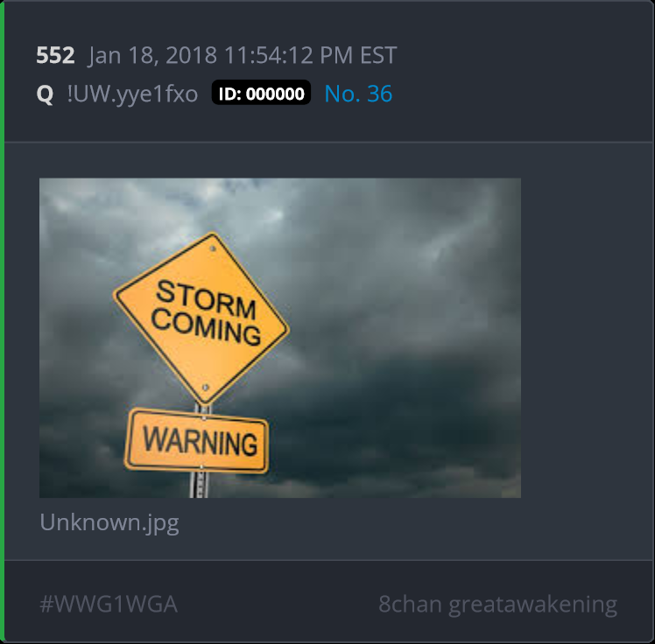The height and width of the screenshot is (644, 655).
Task: Click the Unknown.jpg file name
Action: pyautogui.click(x=109, y=522)
